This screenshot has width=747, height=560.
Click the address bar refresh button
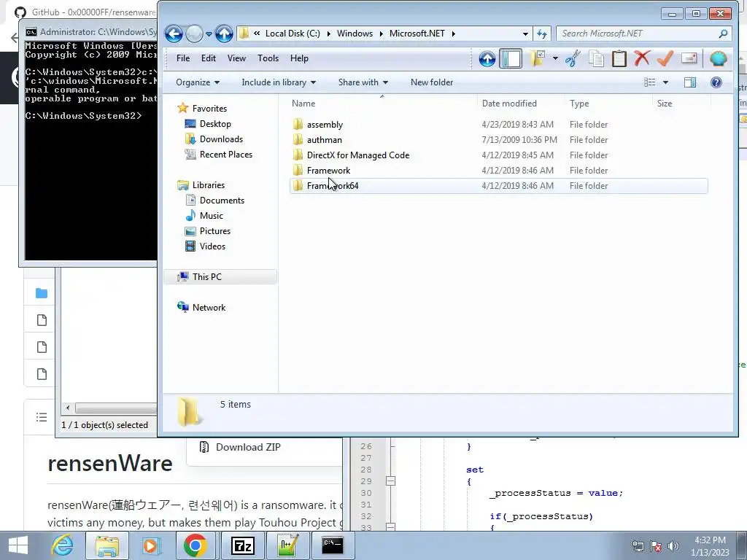(542, 34)
